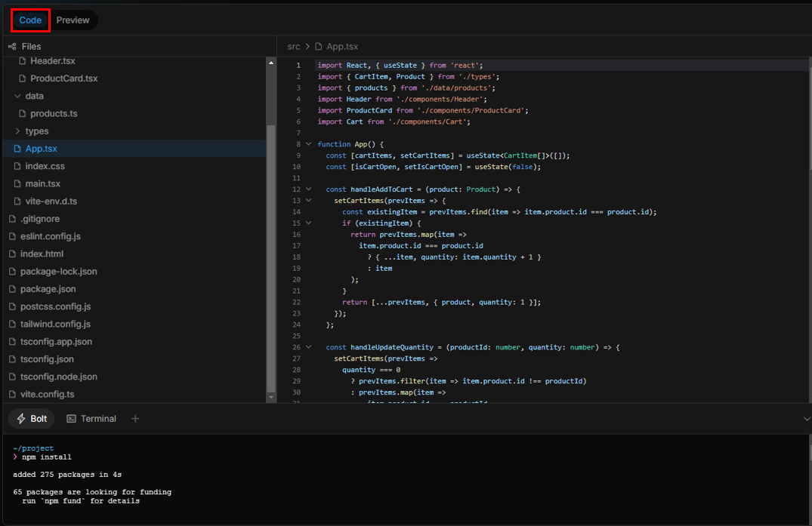Viewport: 812px width, 526px height.
Task: Click the breadcrumb file icon
Action: click(319, 47)
